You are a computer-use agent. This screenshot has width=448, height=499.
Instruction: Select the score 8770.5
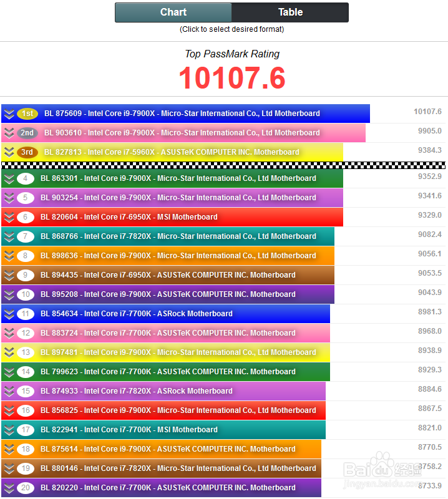point(430,447)
